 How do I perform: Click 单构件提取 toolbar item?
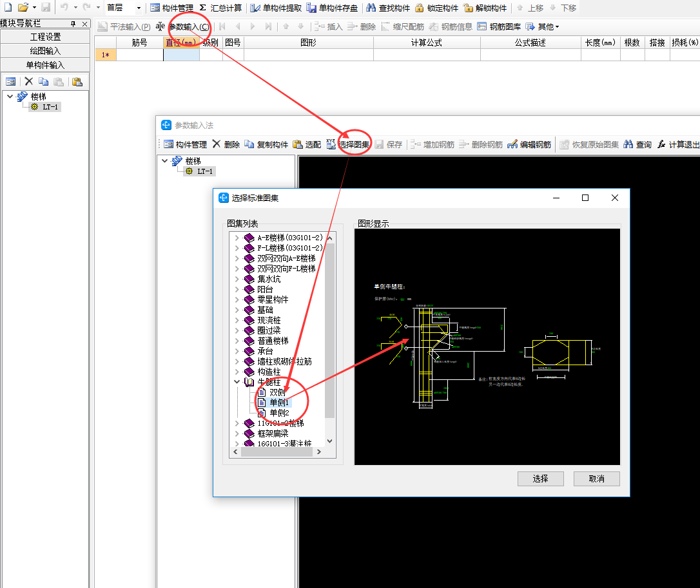(276, 8)
